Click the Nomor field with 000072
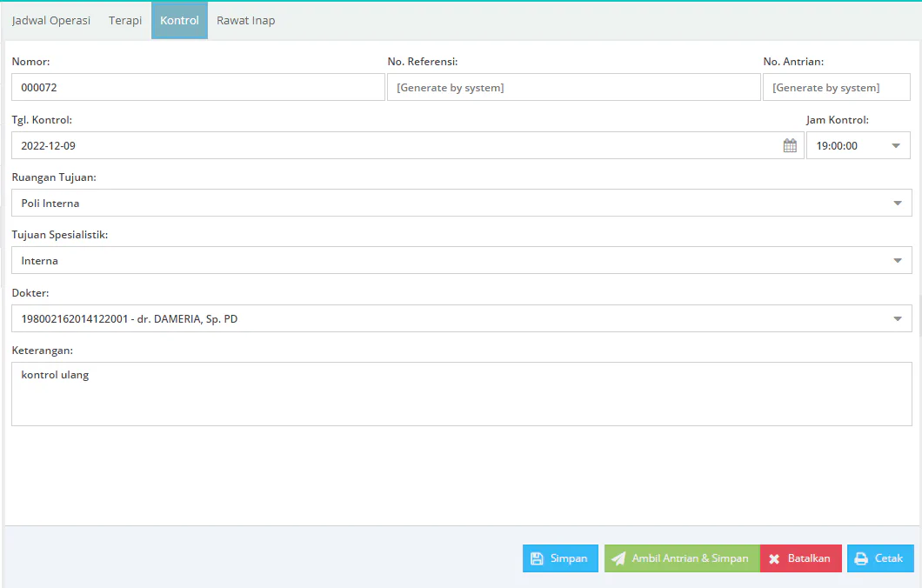This screenshot has height=588, width=922. [x=198, y=87]
